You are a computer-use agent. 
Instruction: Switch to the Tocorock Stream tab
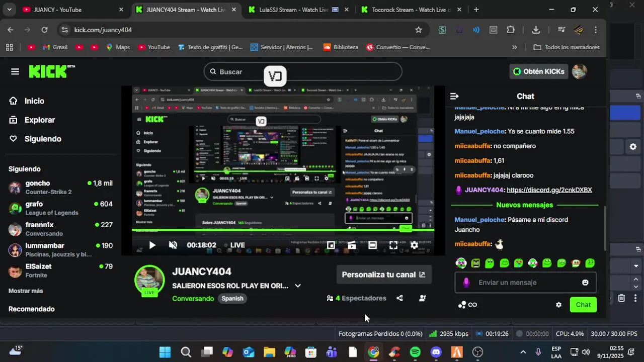coord(411,10)
